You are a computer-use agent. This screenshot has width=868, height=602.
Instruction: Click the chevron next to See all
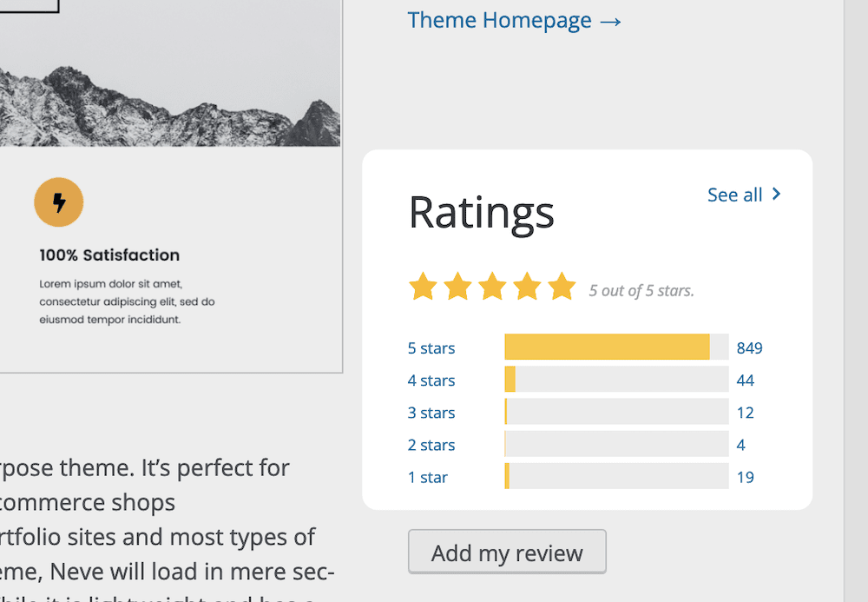(777, 195)
